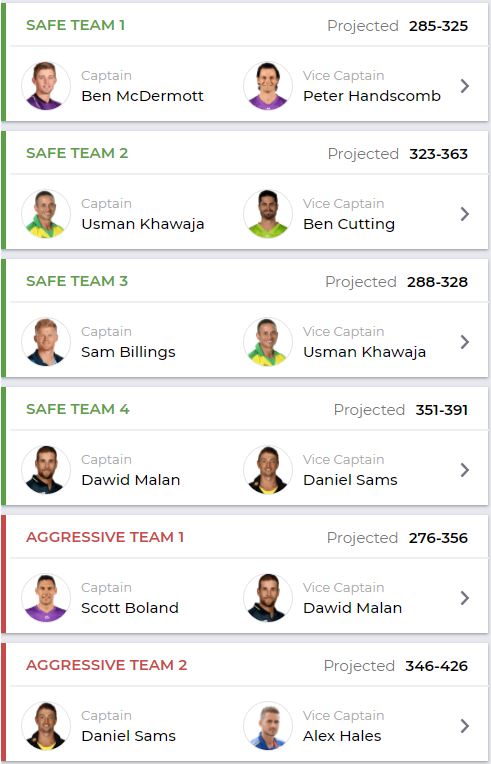Click projected score 351-391
This screenshot has height=764, width=491.
coord(441,410)
